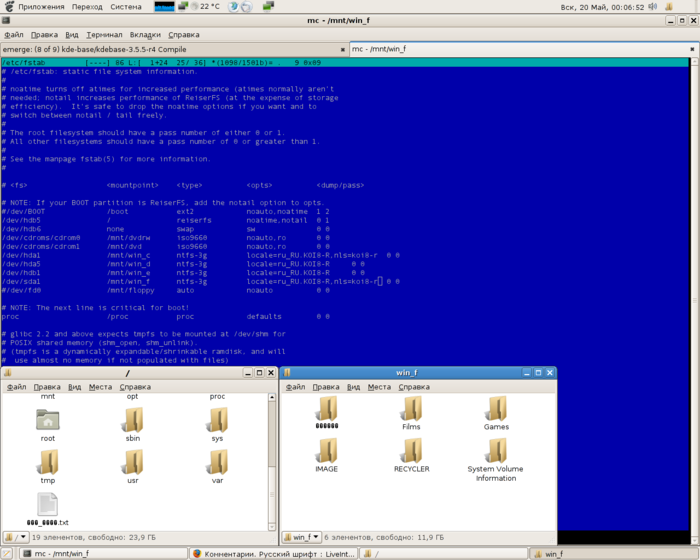This screenshot has height=560, width=700.
Task: Select the Games folder in win_f window
Action: click(496, 409)
